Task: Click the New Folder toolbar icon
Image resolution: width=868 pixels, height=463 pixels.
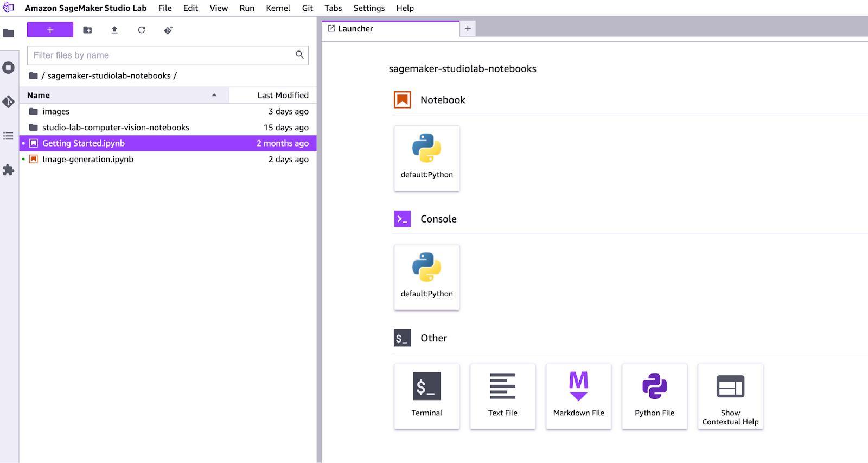Action: point(87,30)
